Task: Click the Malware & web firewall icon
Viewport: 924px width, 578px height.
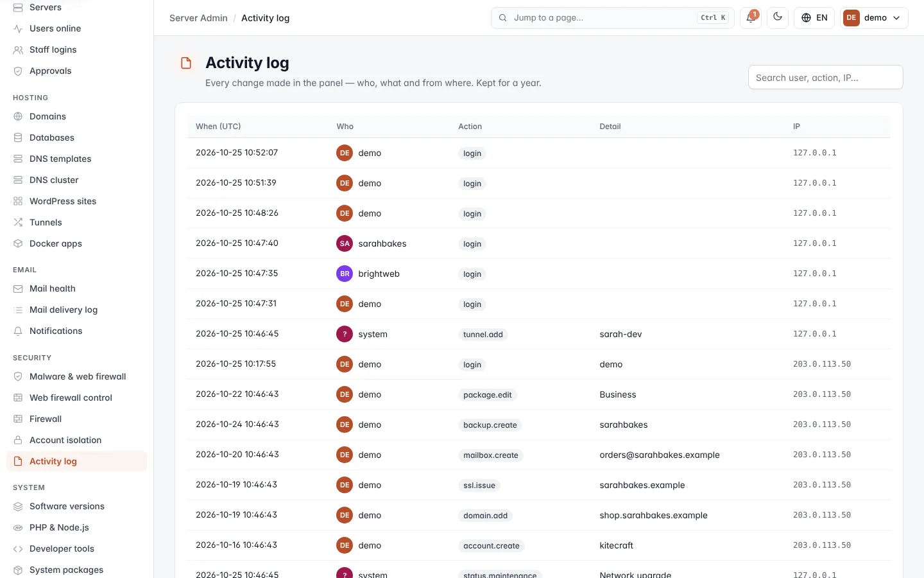Action: 18,377
